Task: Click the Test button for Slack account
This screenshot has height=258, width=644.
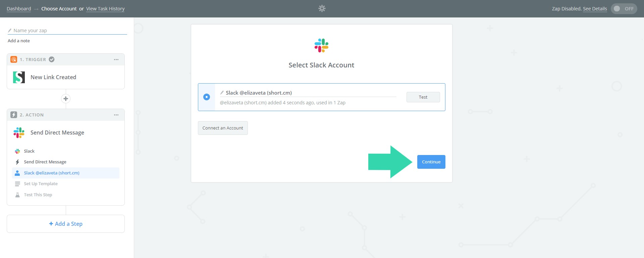Action: (423, 97)
